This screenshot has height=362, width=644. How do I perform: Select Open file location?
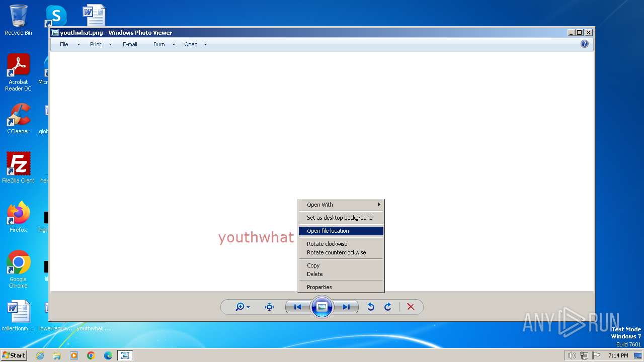(341, 231)
